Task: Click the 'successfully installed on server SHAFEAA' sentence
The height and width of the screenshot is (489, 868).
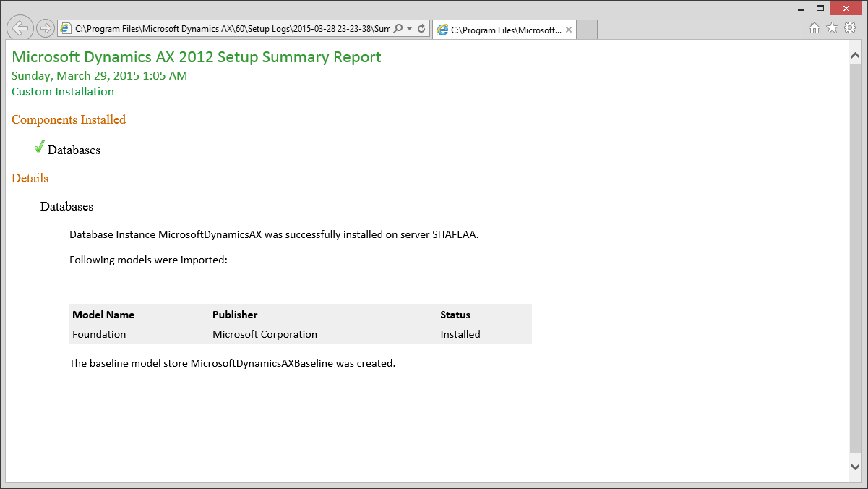Action: coord(274,235)
